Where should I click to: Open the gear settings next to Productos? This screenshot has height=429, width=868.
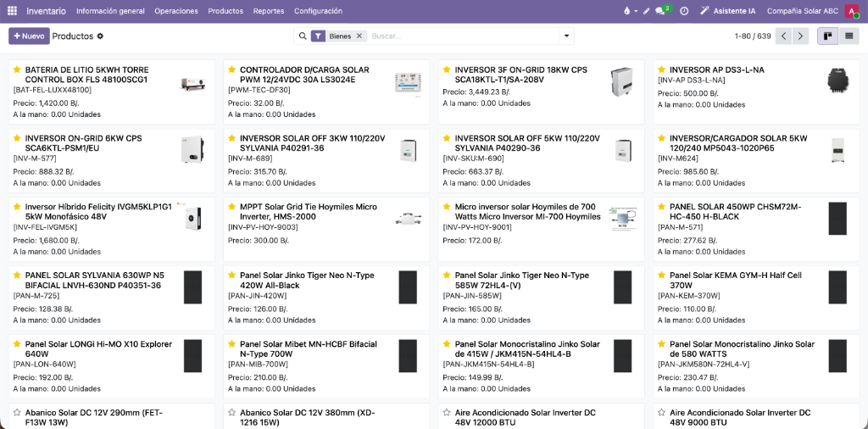(100, 36)
